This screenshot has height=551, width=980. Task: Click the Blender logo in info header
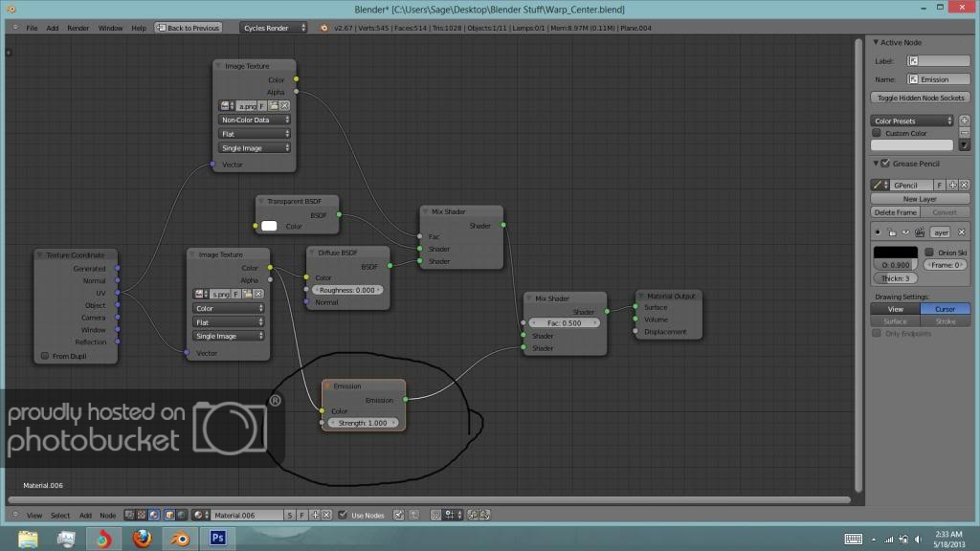pos(323,28)
